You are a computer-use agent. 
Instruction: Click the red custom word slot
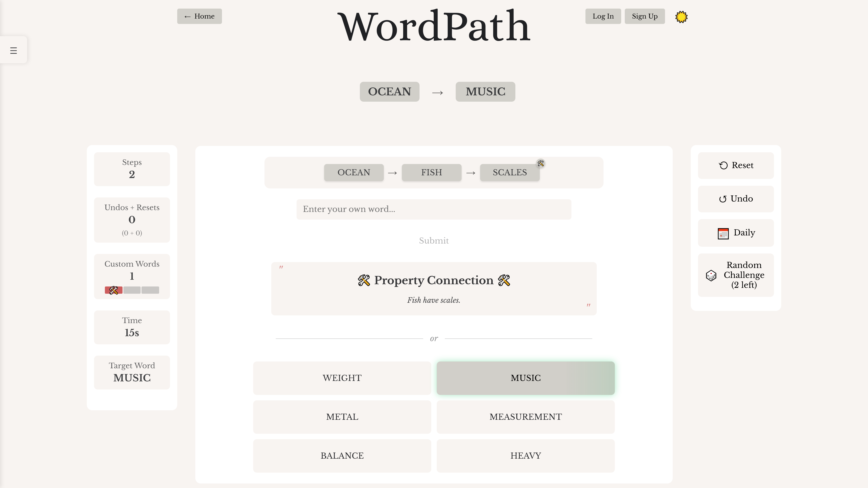pos(114,290)
